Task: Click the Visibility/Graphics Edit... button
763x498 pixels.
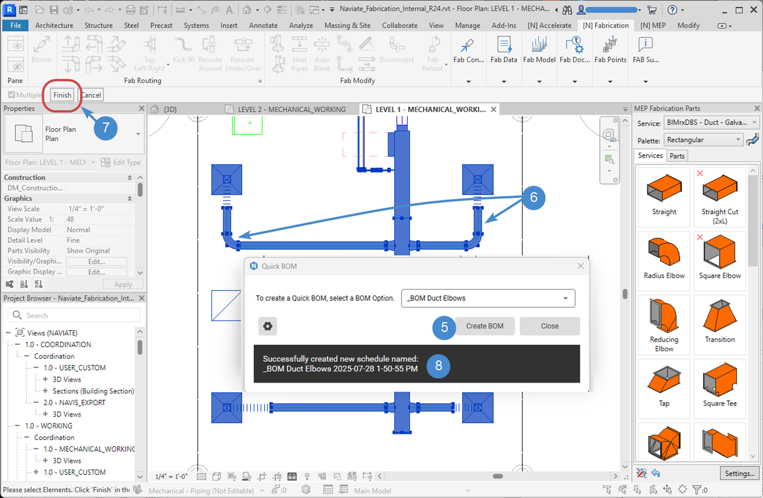Action: point(96,261)
